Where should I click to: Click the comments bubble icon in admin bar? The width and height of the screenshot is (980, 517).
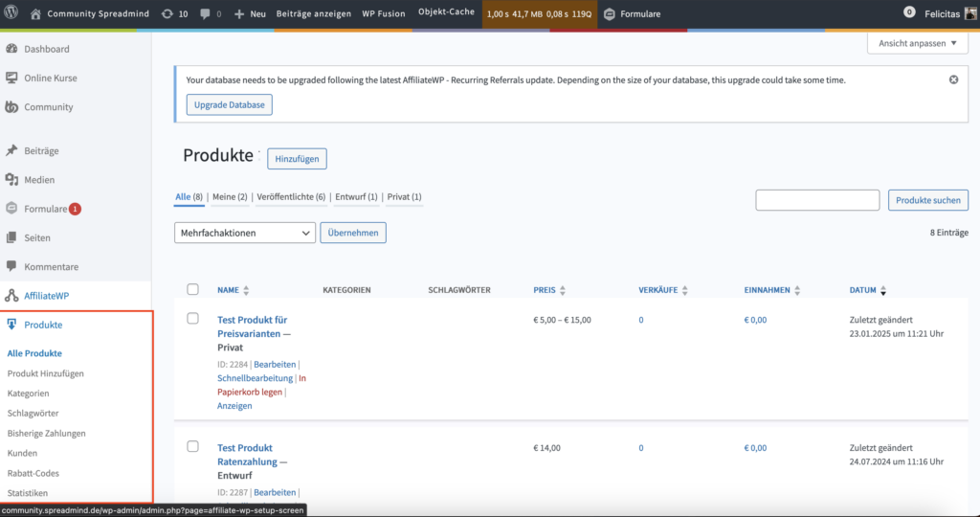pos(206,14)
